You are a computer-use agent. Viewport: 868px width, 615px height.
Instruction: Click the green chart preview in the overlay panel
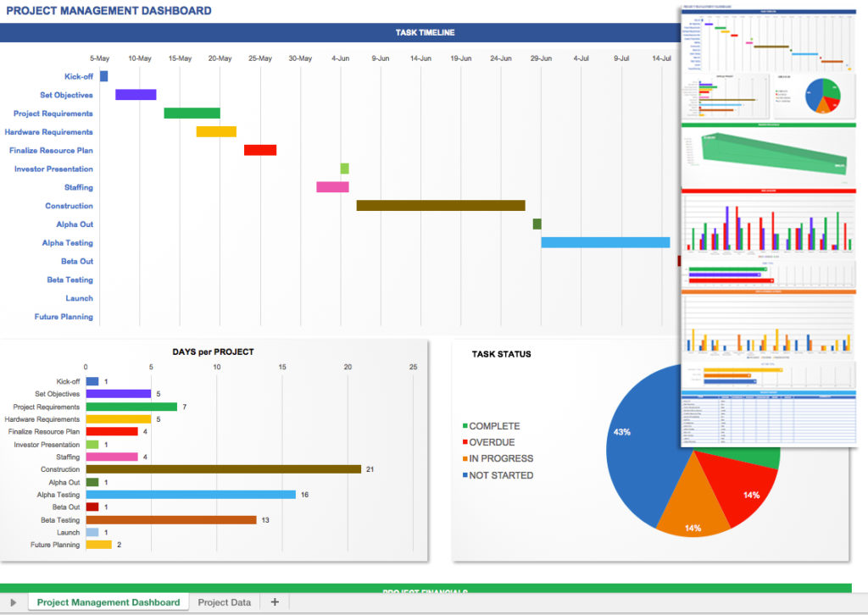pos(767,152)
